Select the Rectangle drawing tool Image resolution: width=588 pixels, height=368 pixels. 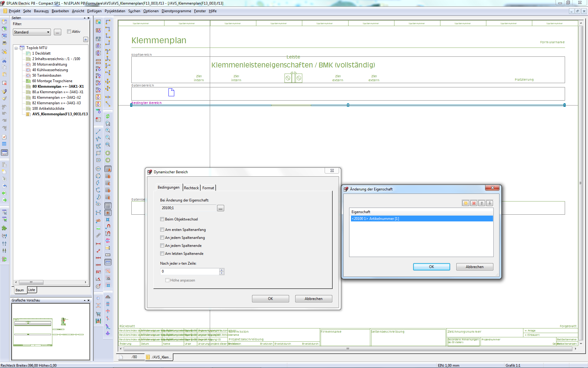click(x=98, y=153)
